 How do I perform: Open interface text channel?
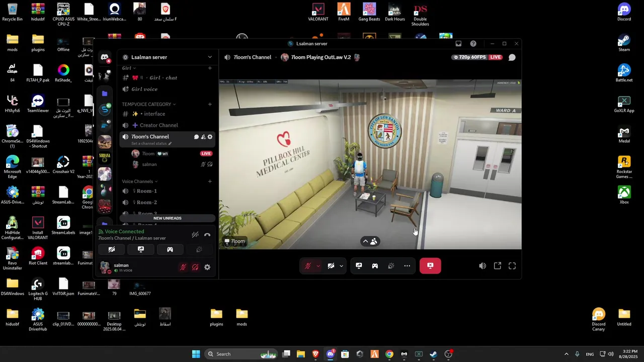point(168,114)
